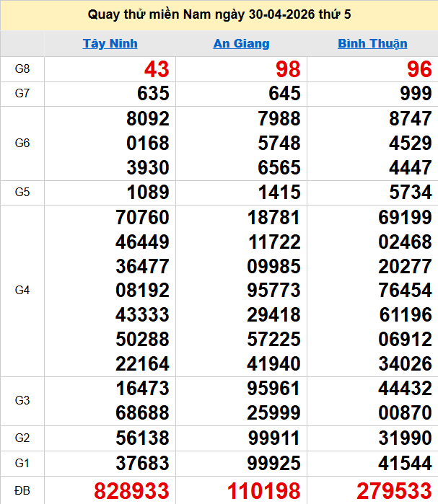Click G3 number 68688
This screenshot has height=504, width=438.
point(142,412)
